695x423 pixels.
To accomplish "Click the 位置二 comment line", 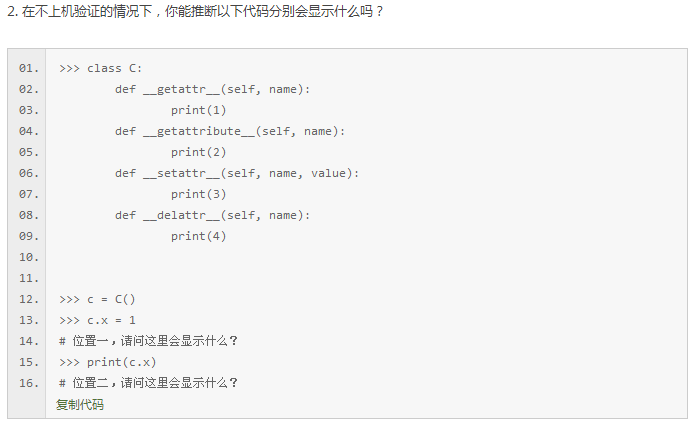I will coord(148,383).
